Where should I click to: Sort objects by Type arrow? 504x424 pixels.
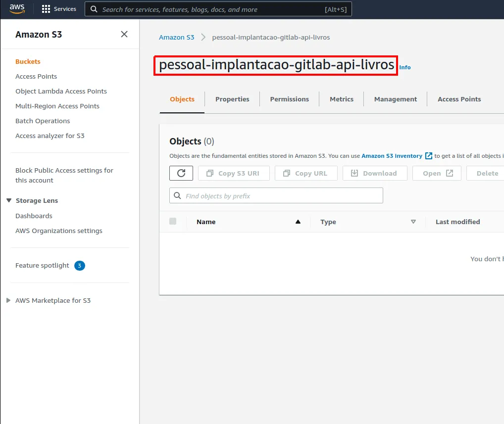[413, 222]
